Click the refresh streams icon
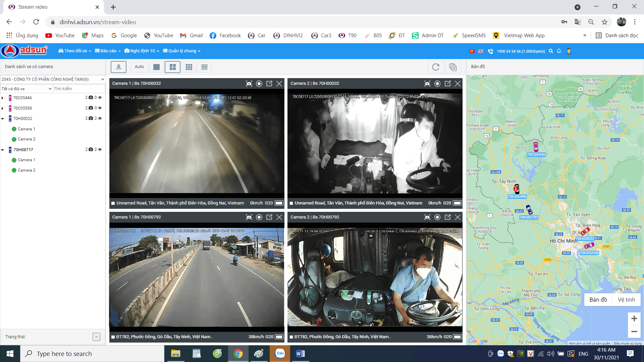This screenshot has width=644, height=362. pyautogui.click(x=436, y=67)
